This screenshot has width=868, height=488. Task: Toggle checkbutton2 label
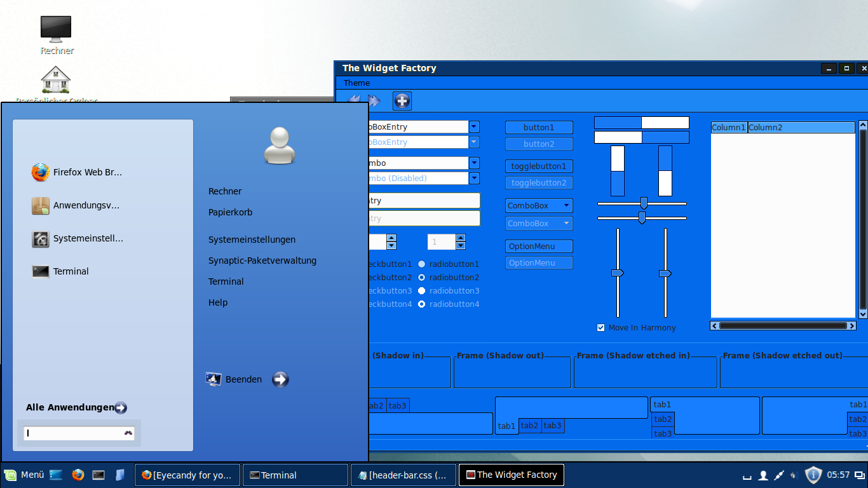coord(390,277)
